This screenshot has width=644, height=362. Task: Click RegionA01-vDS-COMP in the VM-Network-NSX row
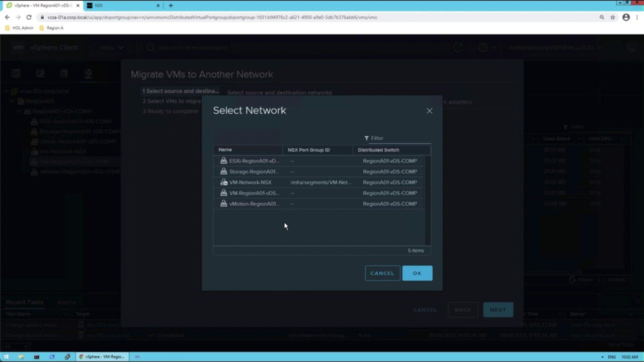click(x=390, y=183)
